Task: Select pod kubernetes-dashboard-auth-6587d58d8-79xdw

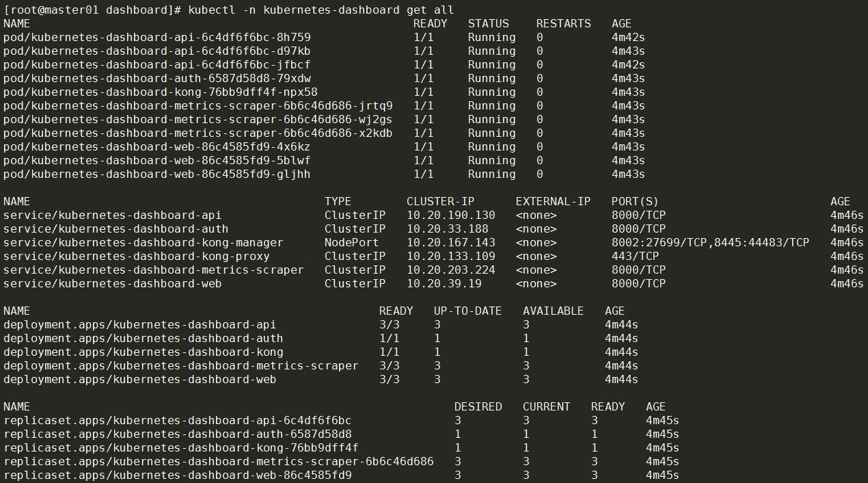Action: 157,78
